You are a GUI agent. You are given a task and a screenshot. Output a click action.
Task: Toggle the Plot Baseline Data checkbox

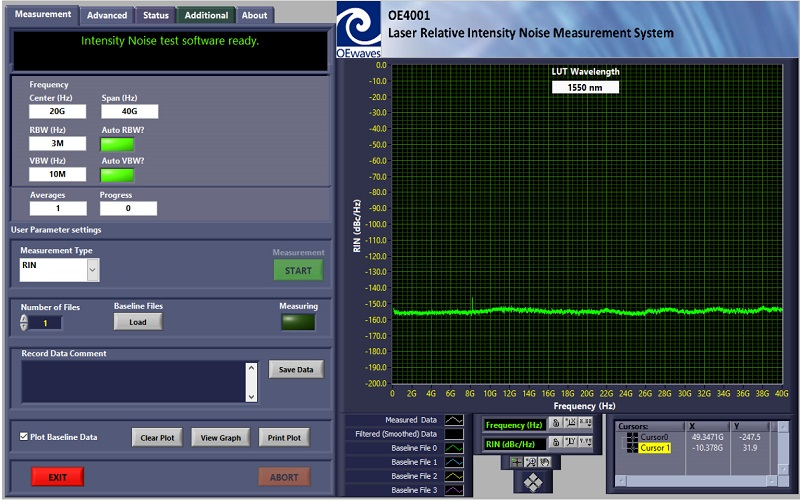coord(23,437)
